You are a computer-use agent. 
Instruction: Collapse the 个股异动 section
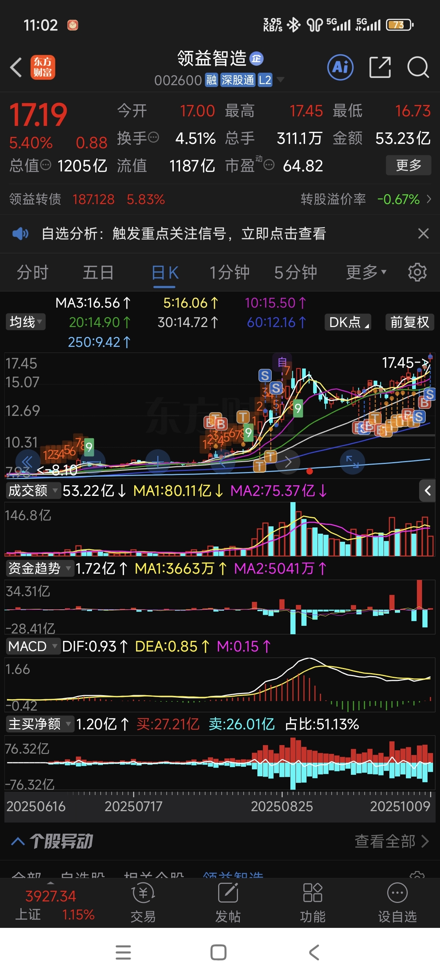tap(18, 842)
